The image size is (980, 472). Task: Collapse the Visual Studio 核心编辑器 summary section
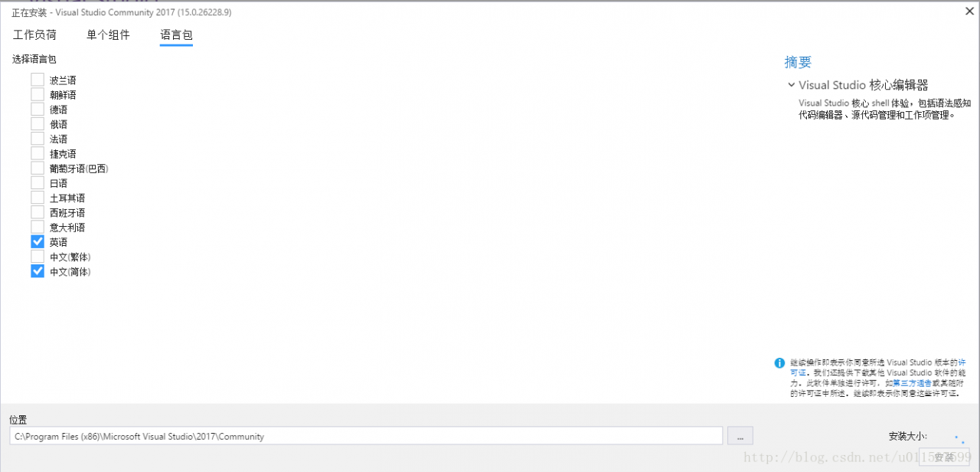coord(792,85)
